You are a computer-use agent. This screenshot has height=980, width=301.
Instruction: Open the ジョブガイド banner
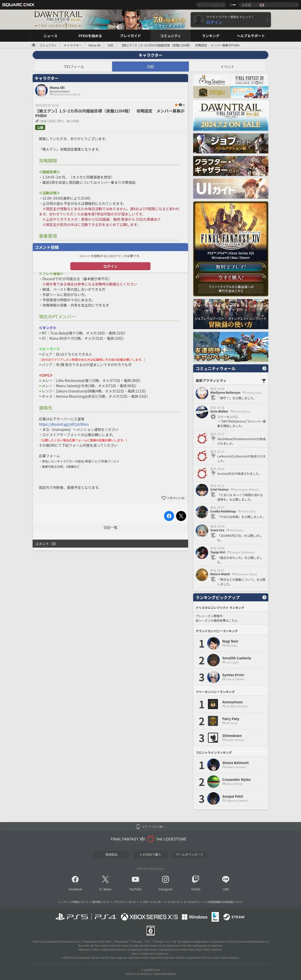coord(231,143)
